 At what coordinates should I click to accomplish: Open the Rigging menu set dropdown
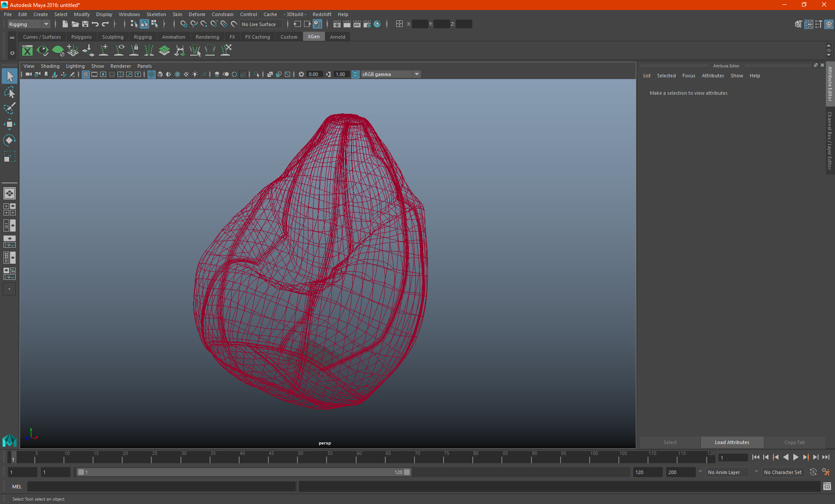(29, 24)
